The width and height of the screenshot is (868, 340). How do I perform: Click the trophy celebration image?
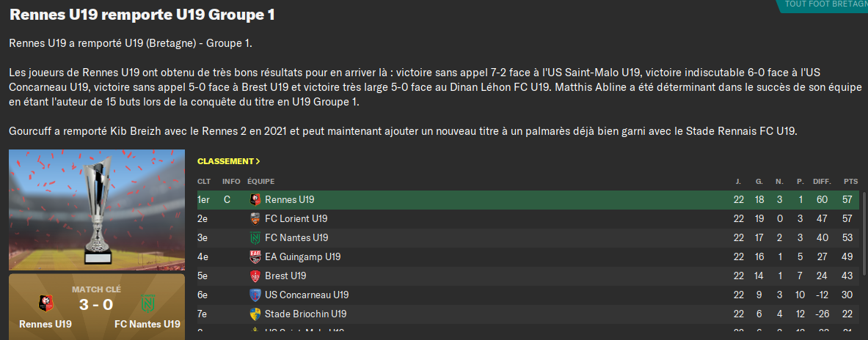[97, 210]
